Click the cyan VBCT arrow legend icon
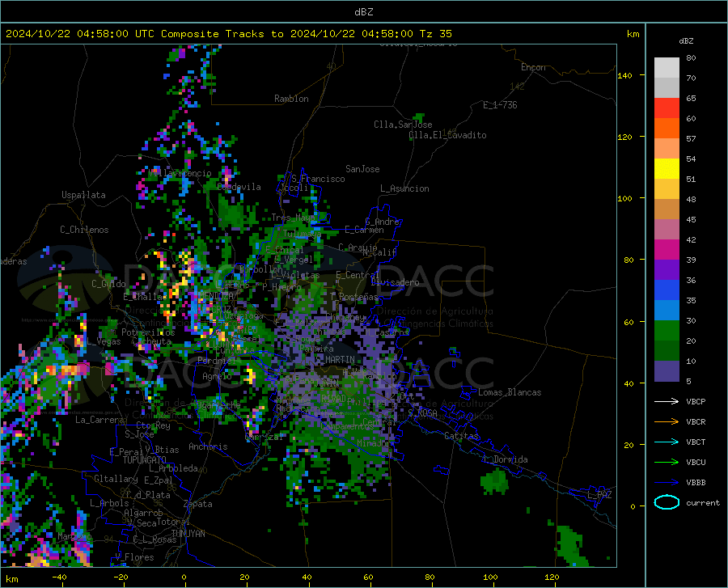 (x=667, y=442)
